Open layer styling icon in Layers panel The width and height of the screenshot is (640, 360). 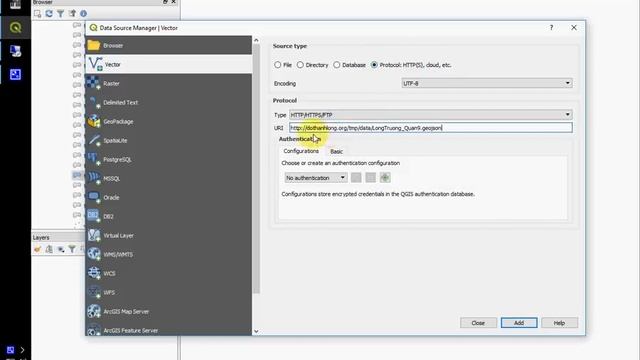38,249
